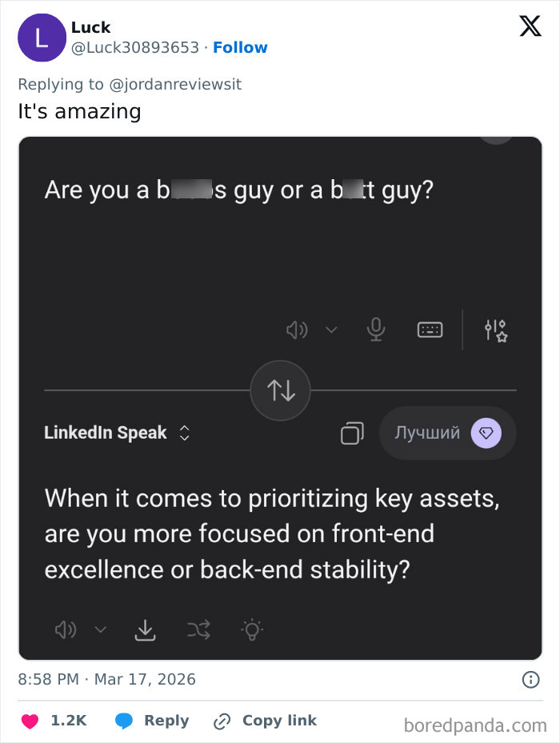Play source text audio with speaker icon
560x743 pixels.
pyautogui.click(x=297, y=330)
